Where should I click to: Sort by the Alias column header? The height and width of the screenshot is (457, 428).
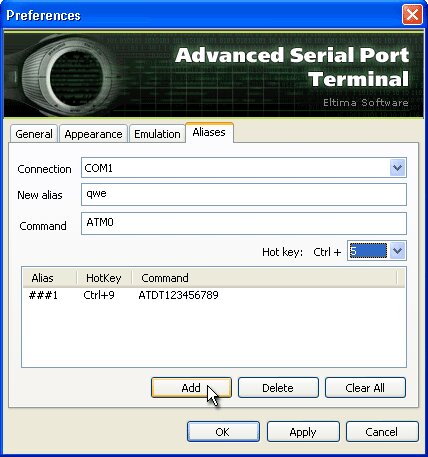50,278
